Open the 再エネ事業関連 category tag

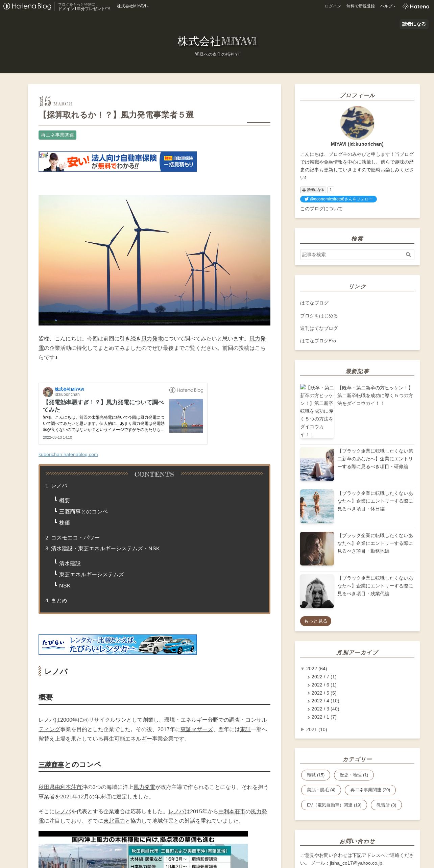coord(57,135)
